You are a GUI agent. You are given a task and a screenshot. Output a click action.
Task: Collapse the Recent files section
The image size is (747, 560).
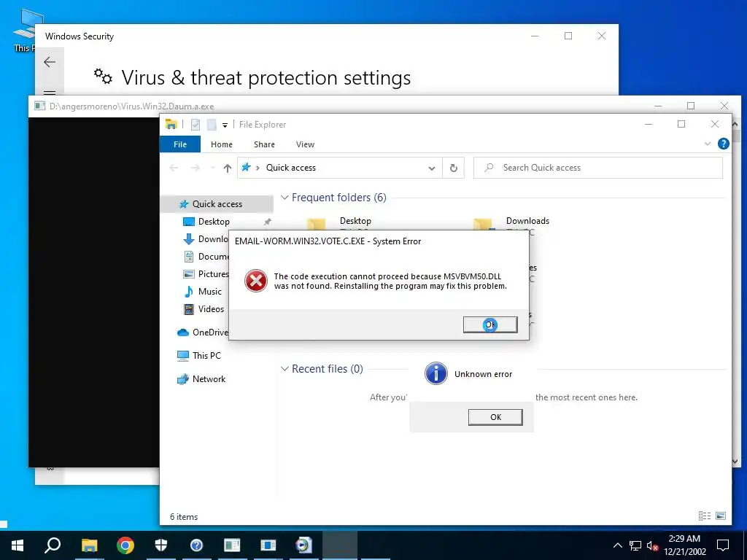coord(285,368)
